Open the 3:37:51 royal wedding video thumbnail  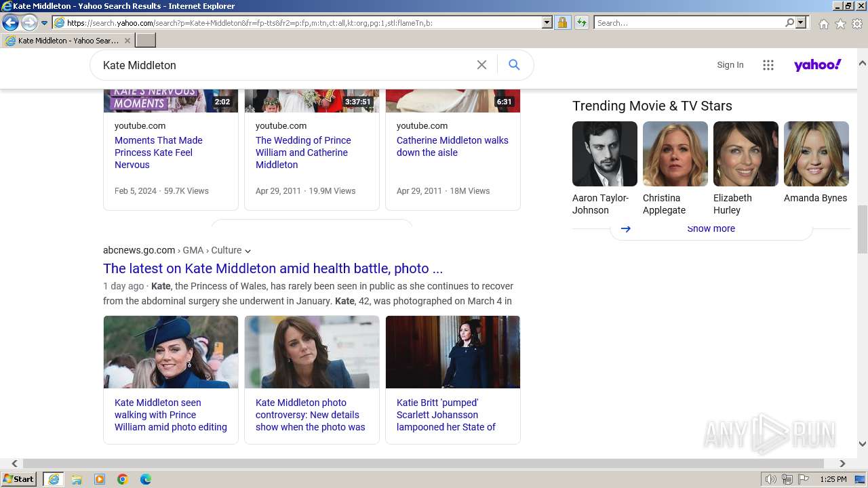[312, 100]
